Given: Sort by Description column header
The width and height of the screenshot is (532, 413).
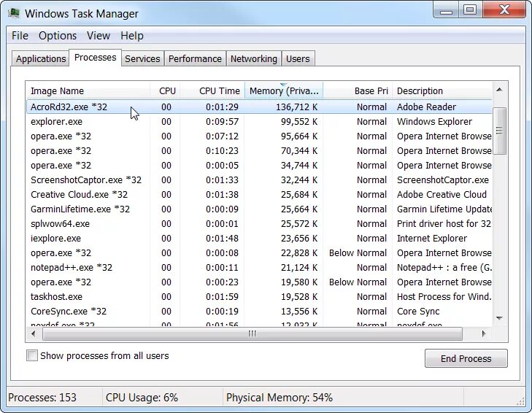Looking at the screenshot, I should pyautogui.click(x=442, y=90).
